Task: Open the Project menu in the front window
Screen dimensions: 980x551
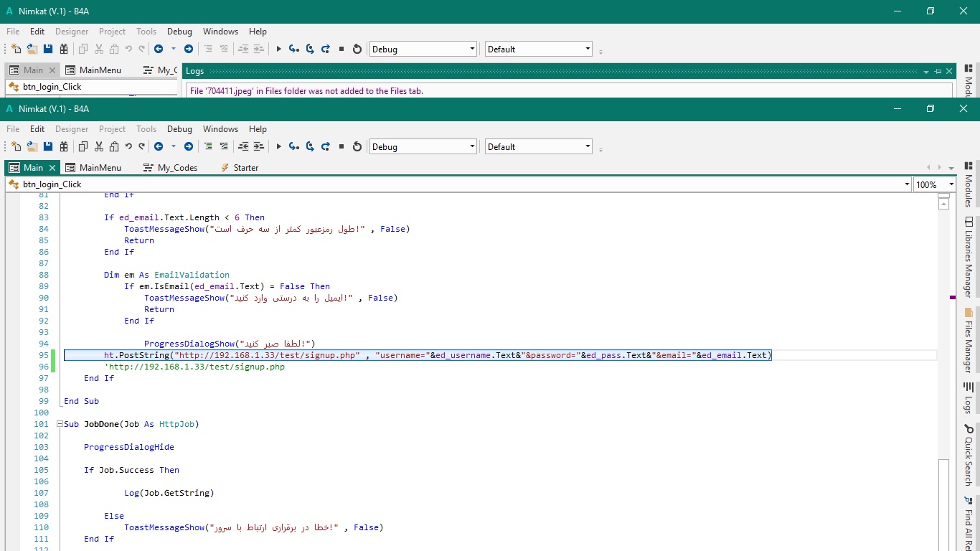Action: (x=112, y=129)
